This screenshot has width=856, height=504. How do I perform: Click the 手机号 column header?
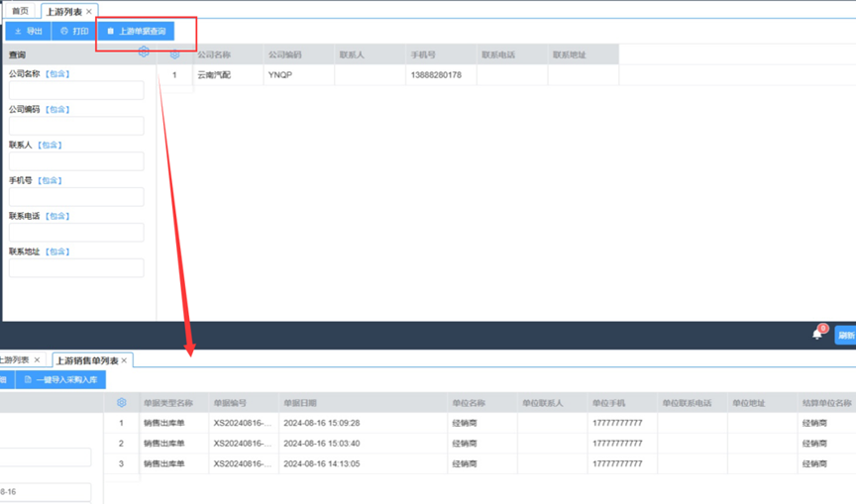click(x=441, y=54)
